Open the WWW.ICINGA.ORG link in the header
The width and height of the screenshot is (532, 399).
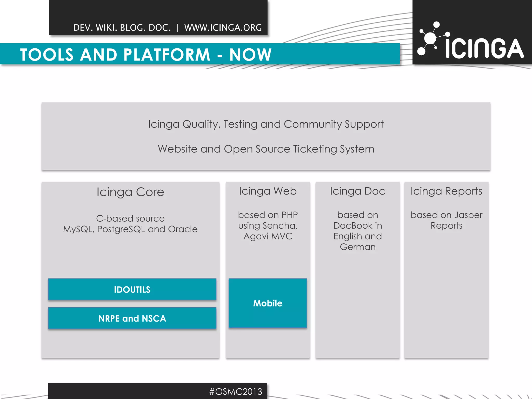[x=223, y=28]
